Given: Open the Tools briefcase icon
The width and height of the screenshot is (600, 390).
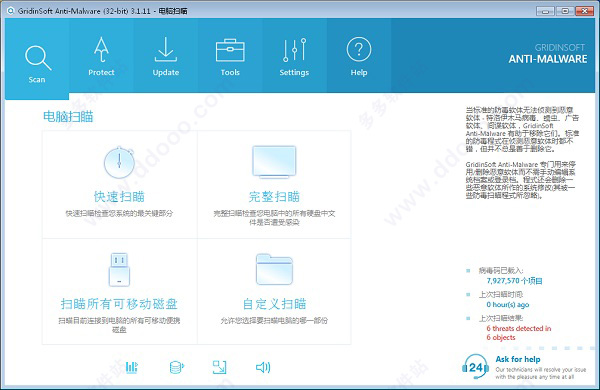Looking at the screenshot, I should (230, 55).
